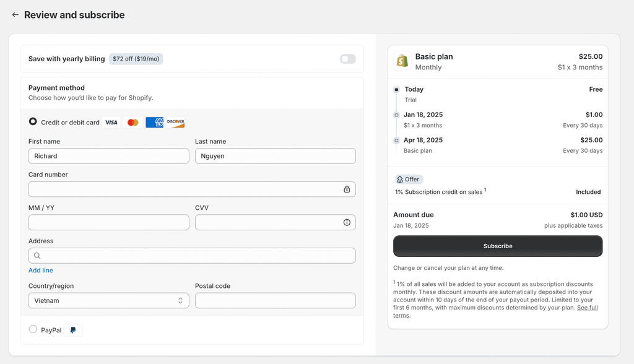This screenshot has height=364, width=634.
Task: Click the Offer tag badge
Action: 409,179
